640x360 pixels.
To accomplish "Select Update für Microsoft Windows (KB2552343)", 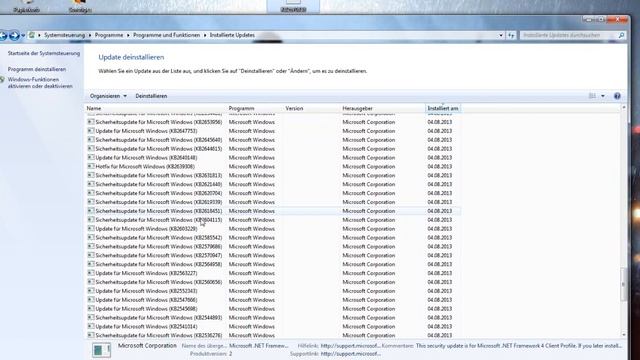I will (146, 291).
